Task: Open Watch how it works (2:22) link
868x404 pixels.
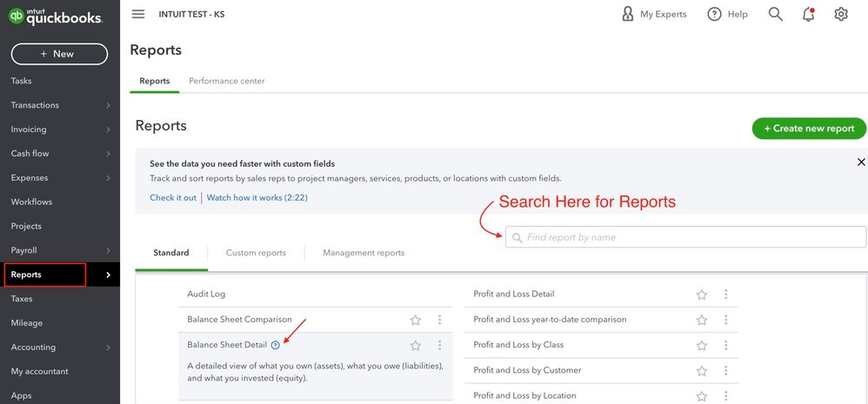Action: pos(257,197)
